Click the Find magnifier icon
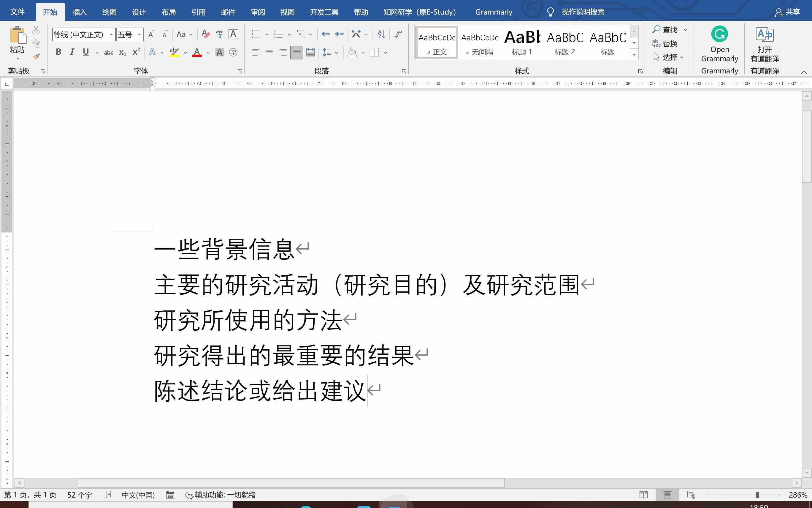Viewport: 812px width, 508px height. [656, 30]
